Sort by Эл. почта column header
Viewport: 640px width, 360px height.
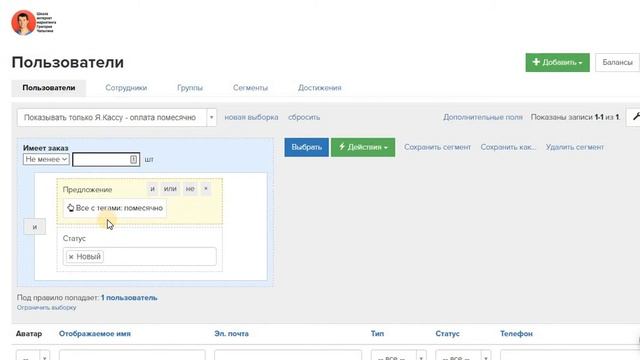click(x=231, y=333)
